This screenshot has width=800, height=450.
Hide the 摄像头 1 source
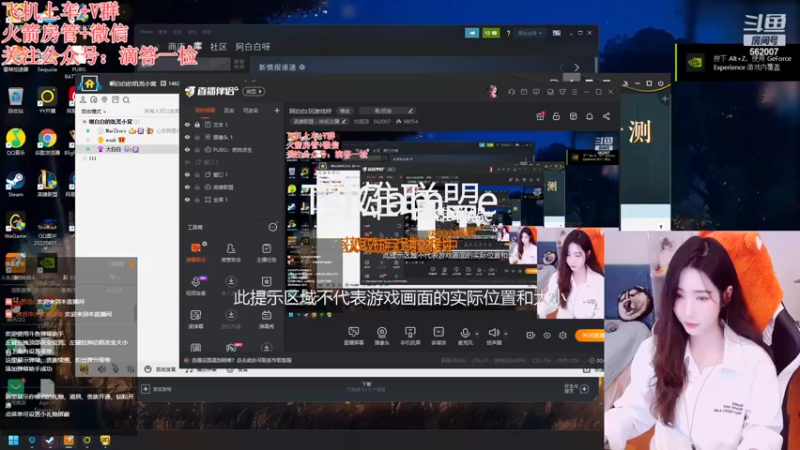[187, 137]
